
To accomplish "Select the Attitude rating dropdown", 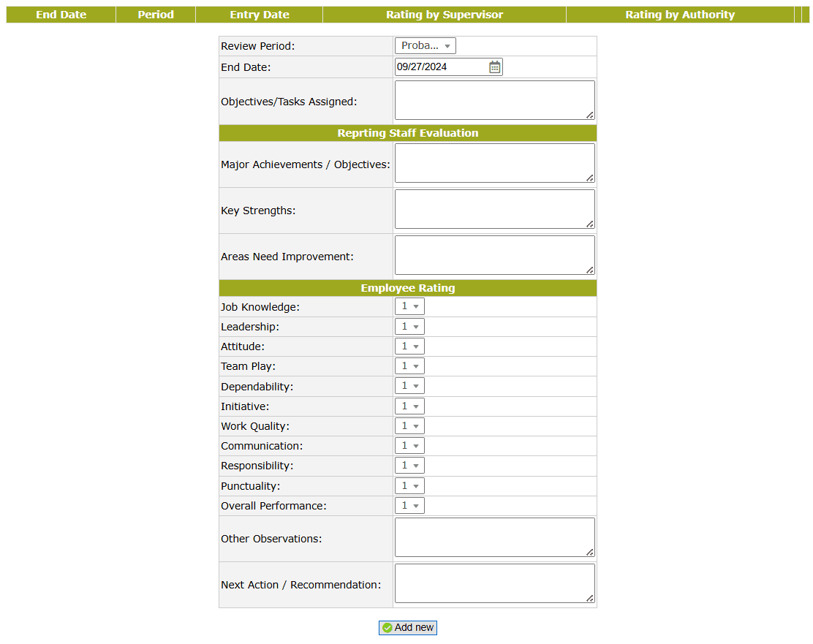I will click(x=409, y=346).
